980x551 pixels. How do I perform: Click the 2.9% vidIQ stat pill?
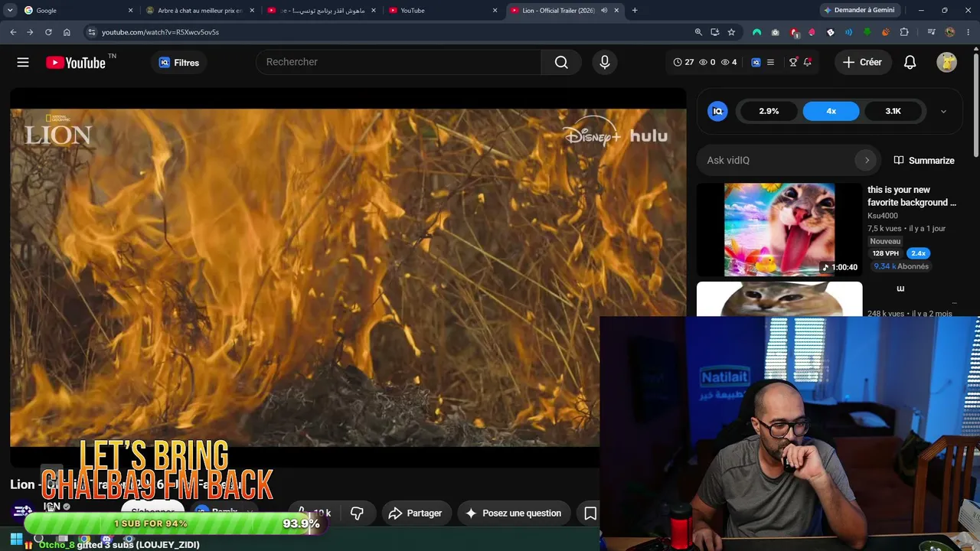769,111
